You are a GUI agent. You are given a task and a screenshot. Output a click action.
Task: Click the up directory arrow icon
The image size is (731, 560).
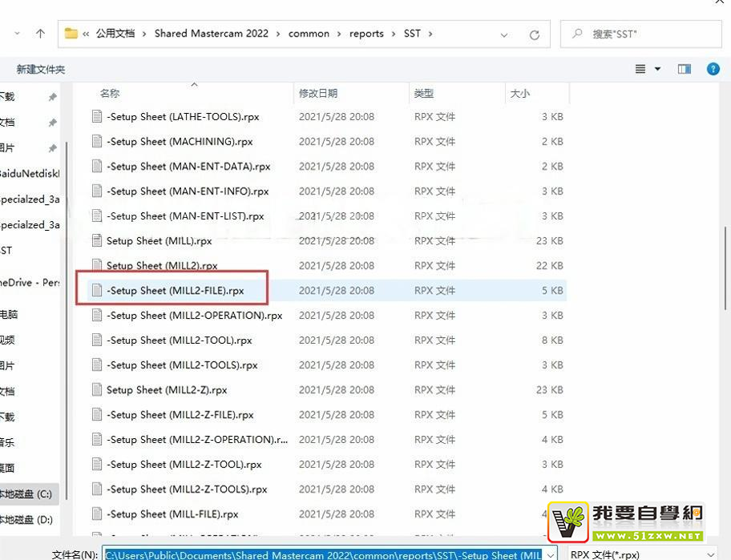(40, 34)
